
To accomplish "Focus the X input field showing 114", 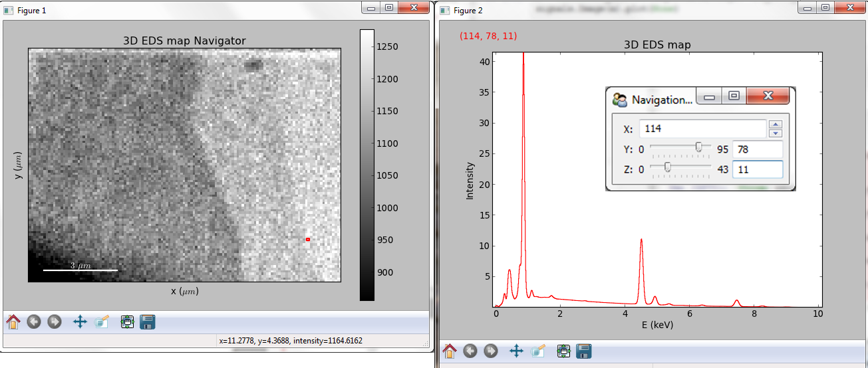I will (x=702, y=129).
